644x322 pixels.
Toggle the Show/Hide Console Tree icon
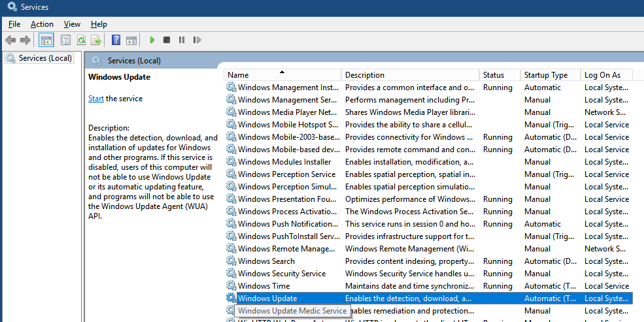(x=46, y=40)
